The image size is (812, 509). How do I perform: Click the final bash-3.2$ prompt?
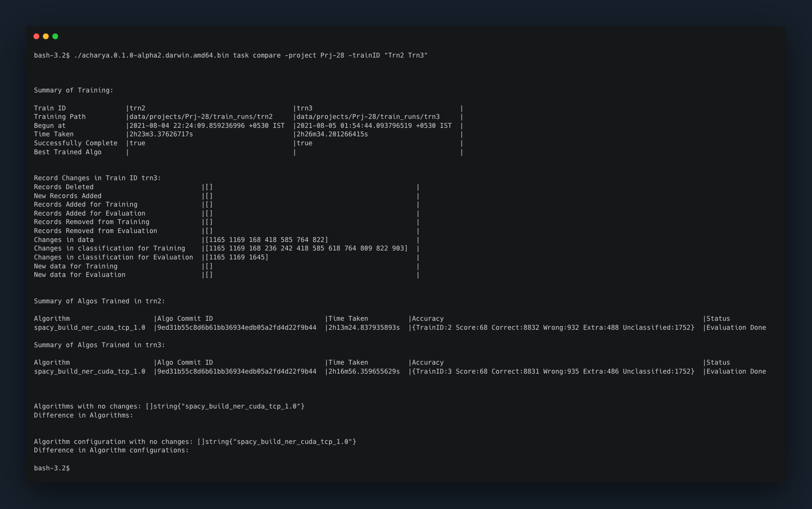click(52, 468)
